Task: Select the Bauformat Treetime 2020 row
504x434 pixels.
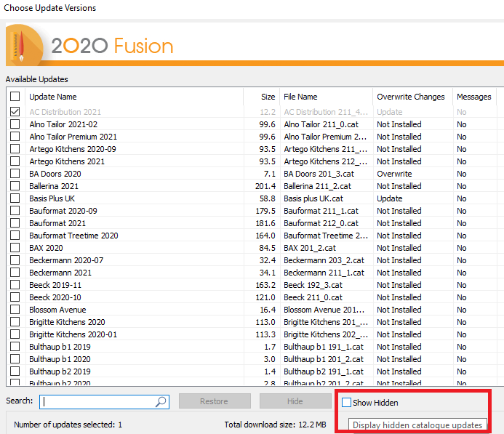Action: (73, 236)
